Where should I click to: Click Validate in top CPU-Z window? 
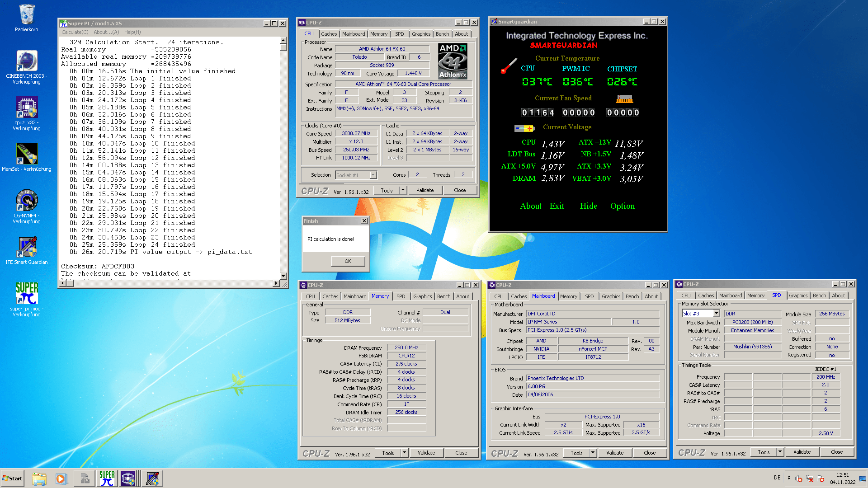point(425,190)
